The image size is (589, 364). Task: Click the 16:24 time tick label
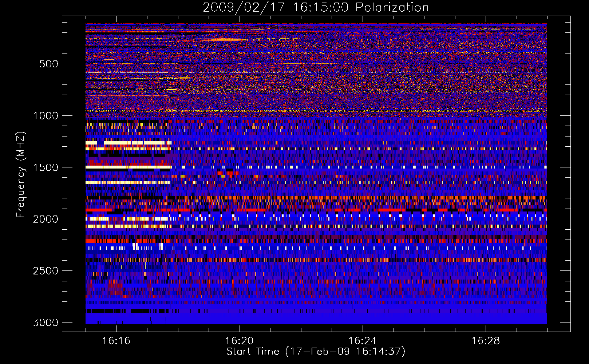[363, 341]
